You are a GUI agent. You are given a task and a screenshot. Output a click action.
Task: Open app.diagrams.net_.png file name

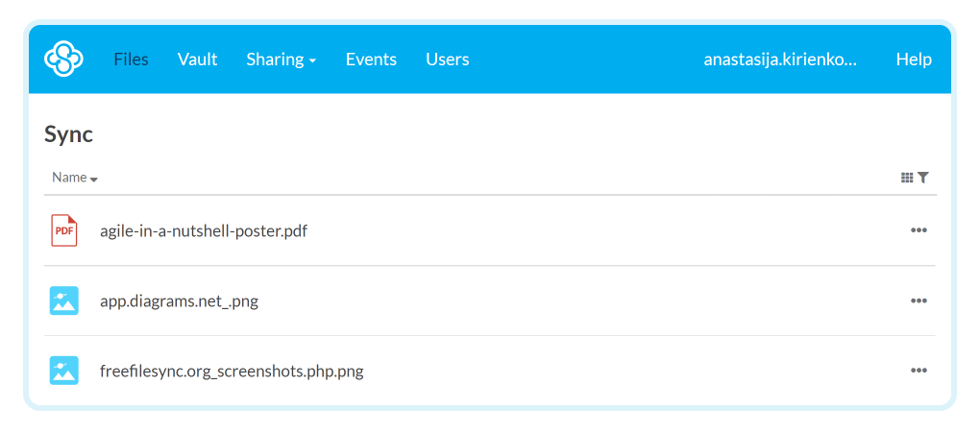click(x=180, y=301)
